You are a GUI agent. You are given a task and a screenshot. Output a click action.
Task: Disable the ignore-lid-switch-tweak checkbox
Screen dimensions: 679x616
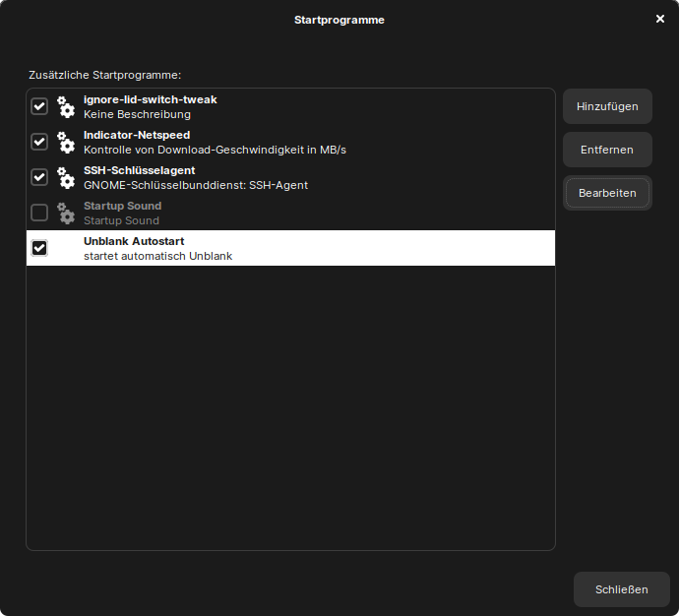pyautogui.click(x=39, y=106)
